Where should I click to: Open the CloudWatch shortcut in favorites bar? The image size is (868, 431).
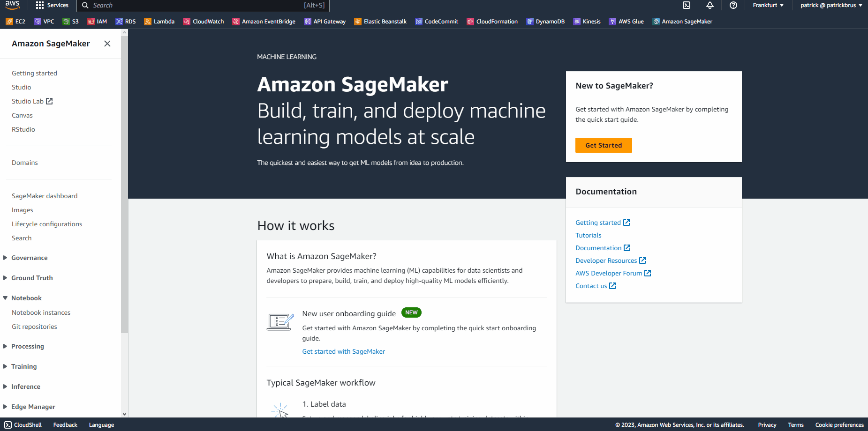tap(204, 22)
